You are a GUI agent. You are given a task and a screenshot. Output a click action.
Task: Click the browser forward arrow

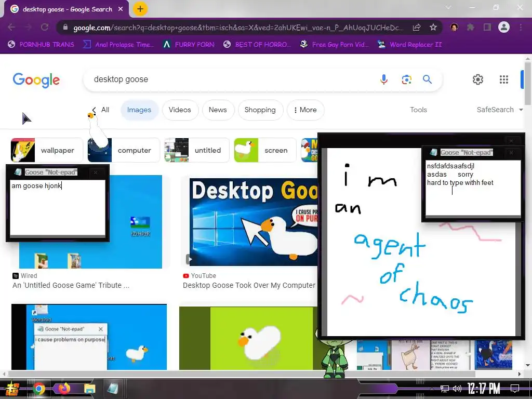point(28,27)
